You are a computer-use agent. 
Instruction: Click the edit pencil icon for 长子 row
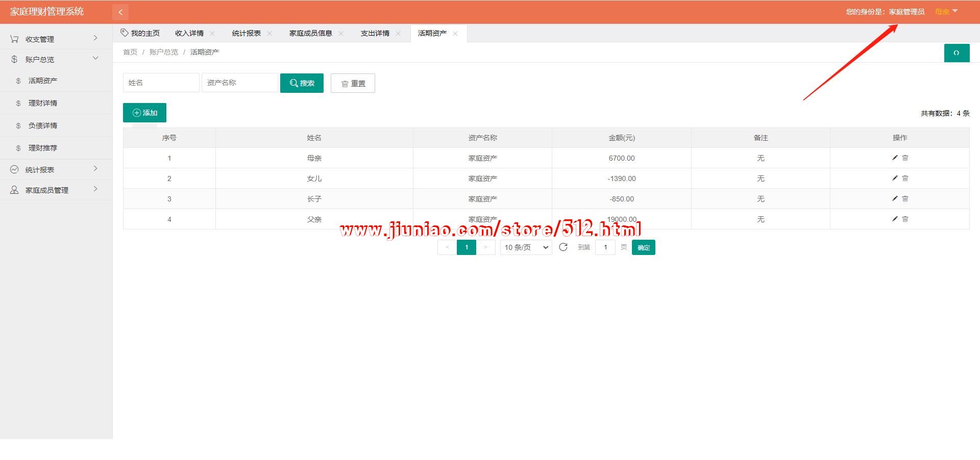tap(894, 198)
